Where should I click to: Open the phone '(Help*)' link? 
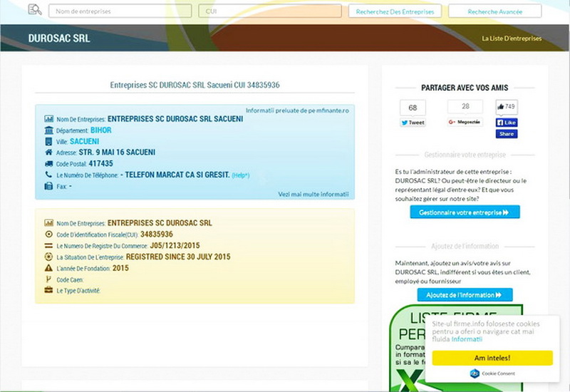pos(241,175)
